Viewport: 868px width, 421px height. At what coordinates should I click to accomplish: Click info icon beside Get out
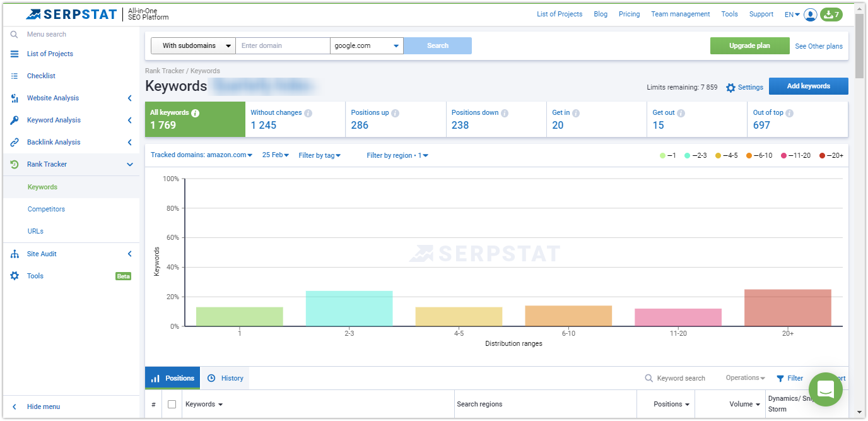(681, 113)
